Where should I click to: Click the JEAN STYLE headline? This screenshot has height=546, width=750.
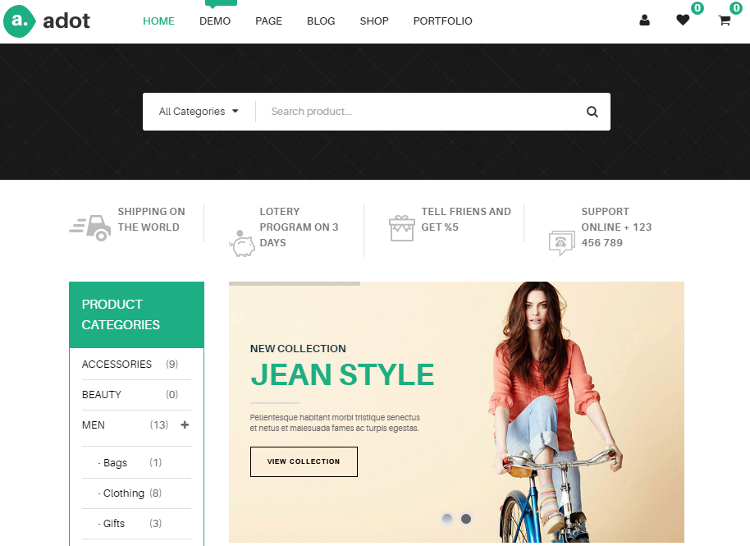click(342, 375)
